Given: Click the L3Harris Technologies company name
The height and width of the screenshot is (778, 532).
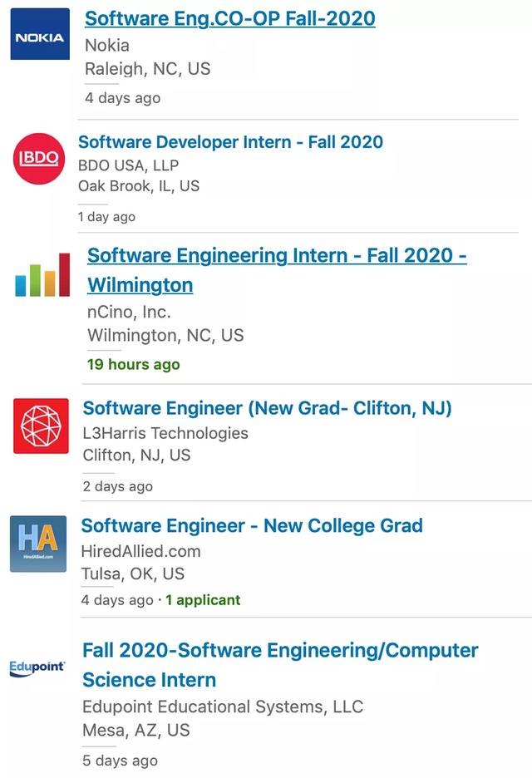Looking at the screenshot, I should click(x=165, y=433).
